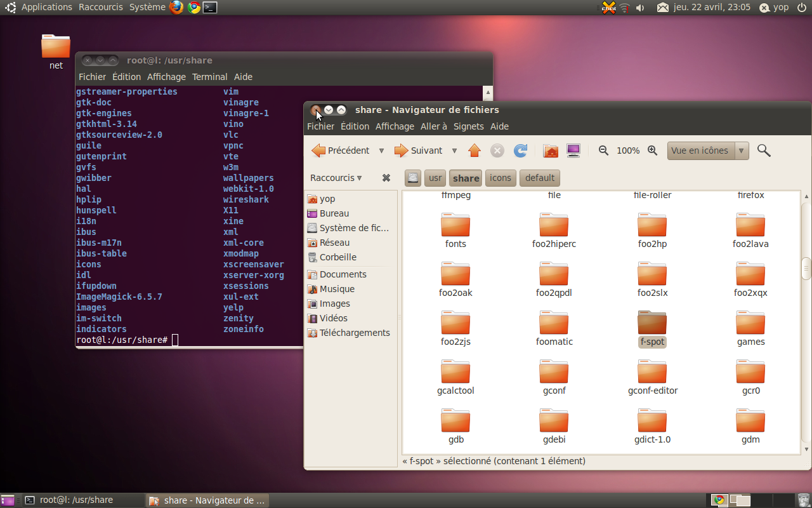Open the Édition menu in the file browser
This screenshot has width=812, height=508.
355,126
